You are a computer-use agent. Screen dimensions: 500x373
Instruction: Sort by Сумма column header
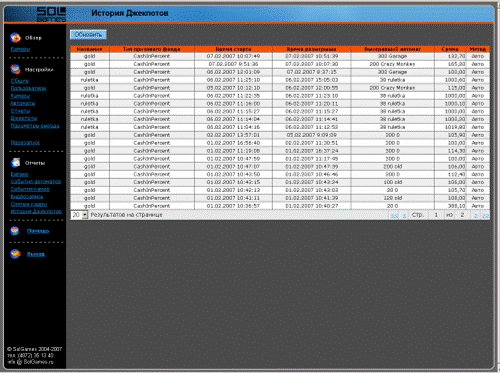(x=450, y=49)
